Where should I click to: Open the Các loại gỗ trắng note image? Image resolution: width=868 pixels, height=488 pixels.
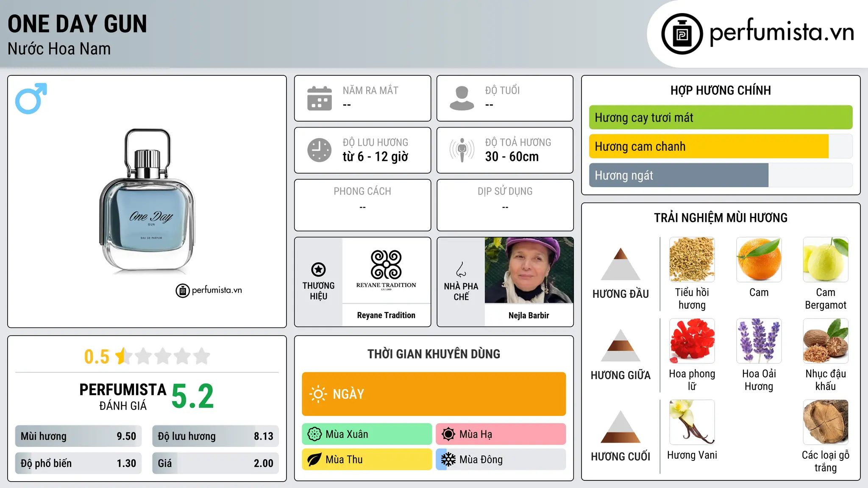point(826,422)
